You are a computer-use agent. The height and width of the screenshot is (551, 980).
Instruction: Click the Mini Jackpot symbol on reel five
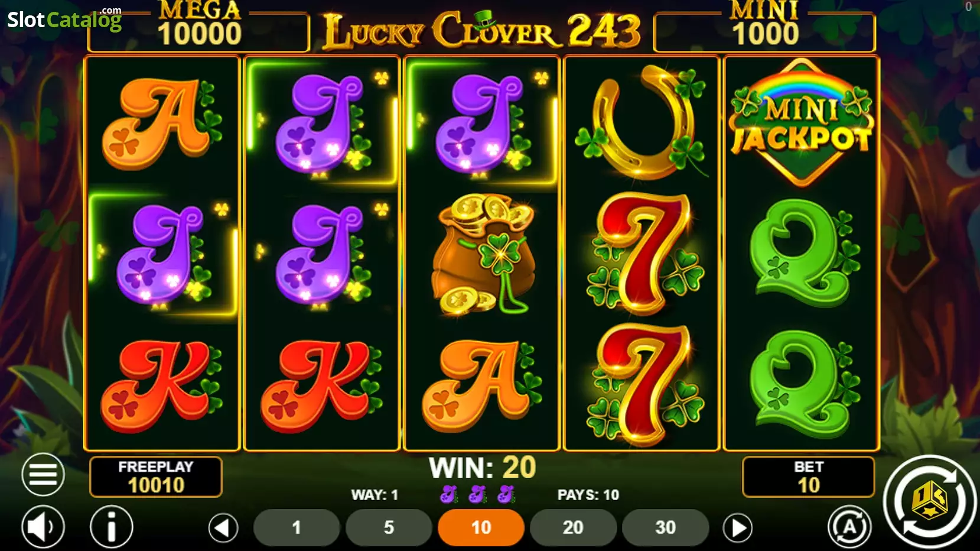click(801, 123)
